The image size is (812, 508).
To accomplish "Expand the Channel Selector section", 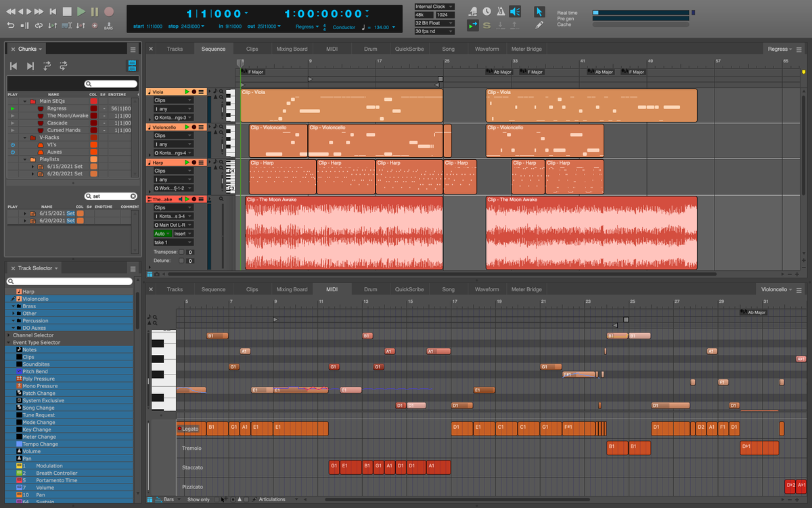I will click(x=9, y=335).
